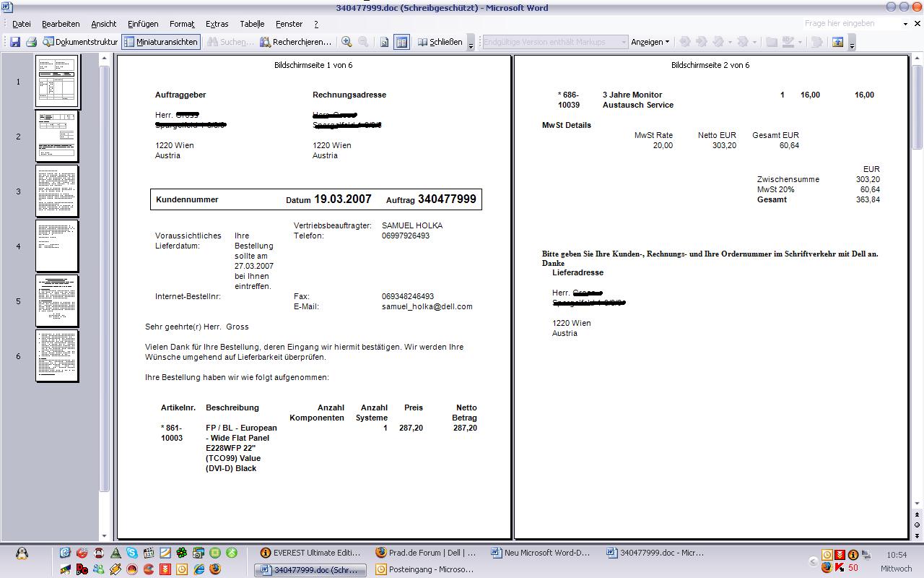Switch to EVEREST Ultimate Edition taskbar button
This screenshot has height=578, width=924.
coord(310,553)
